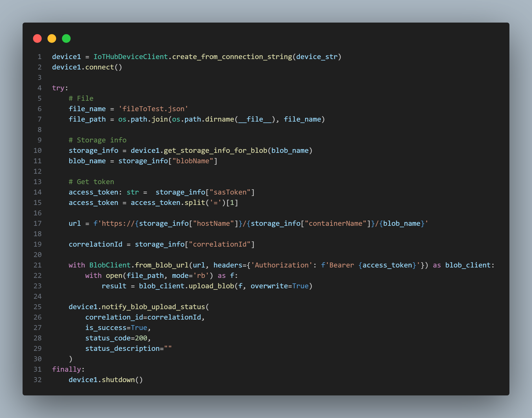Viewport: 532px width, 418px height.
Task: Select line number 32 in the gutter
Action: [x=37, y=379]
